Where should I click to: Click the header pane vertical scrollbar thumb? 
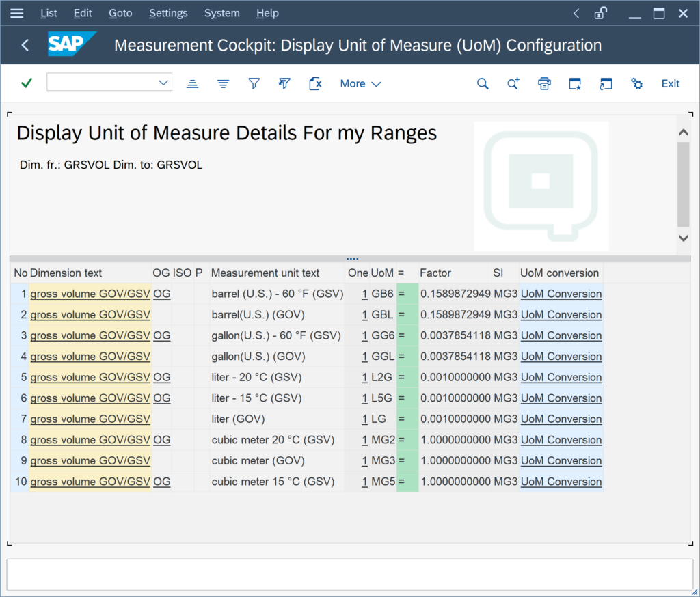tap(683, 184)
